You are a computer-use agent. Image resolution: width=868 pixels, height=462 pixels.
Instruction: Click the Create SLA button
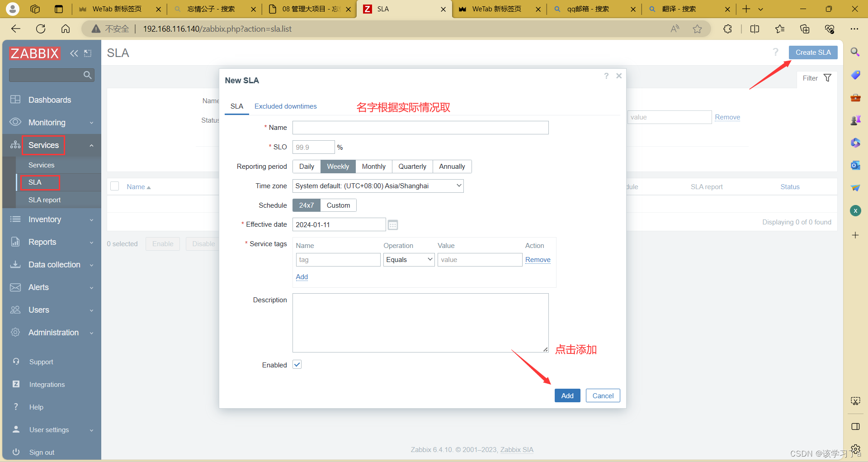[813, 52]
